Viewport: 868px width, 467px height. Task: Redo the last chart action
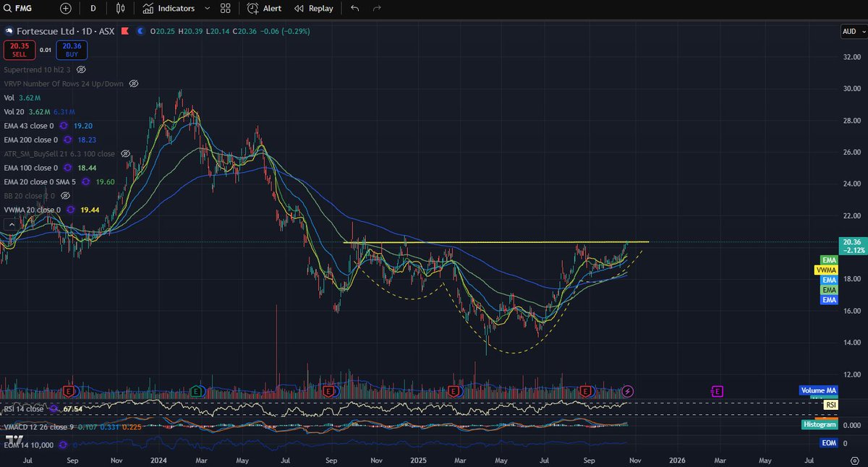coord(376,8)
